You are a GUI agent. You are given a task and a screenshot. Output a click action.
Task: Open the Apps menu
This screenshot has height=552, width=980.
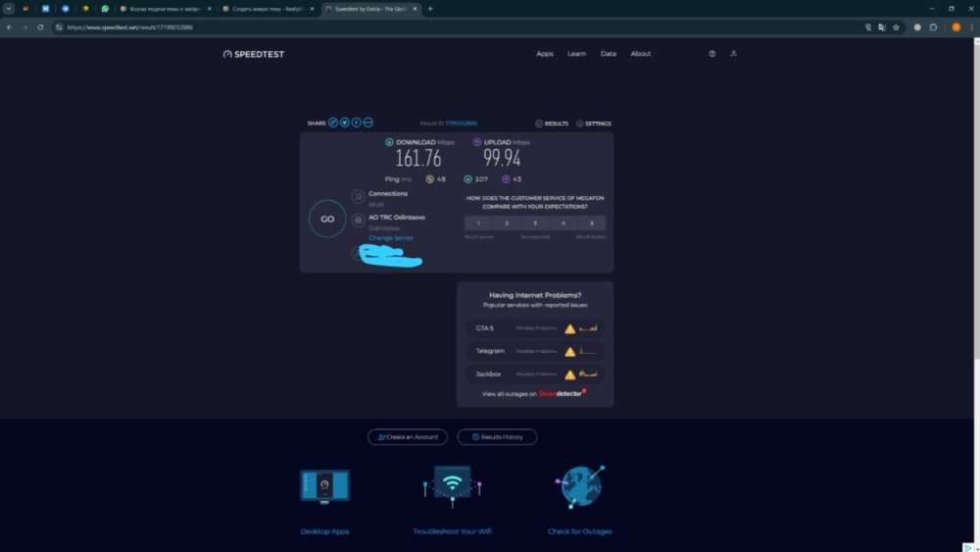pos(544,54)
